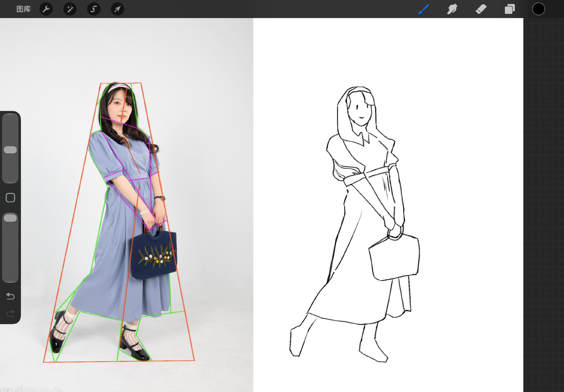Click the brush size slider handle
This screenshot has height=392, width=564.
coord(10,150)
